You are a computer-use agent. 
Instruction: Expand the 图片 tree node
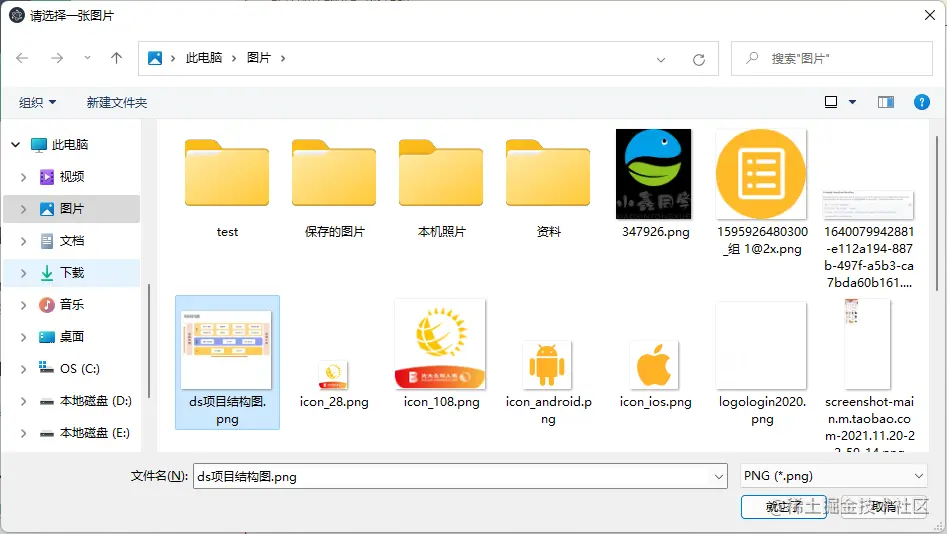[24, 209]
